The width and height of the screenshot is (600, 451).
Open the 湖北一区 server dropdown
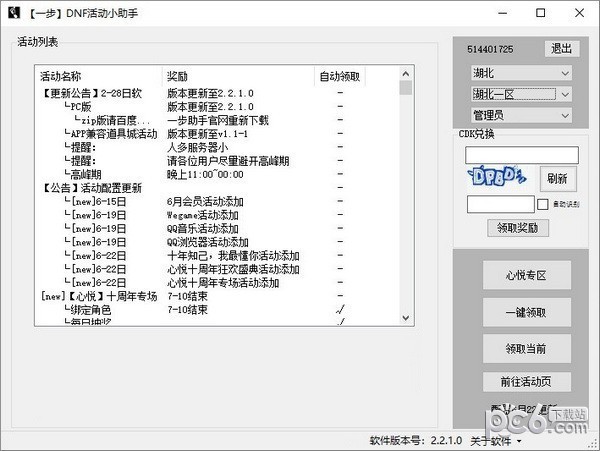[x=522, y=94]
